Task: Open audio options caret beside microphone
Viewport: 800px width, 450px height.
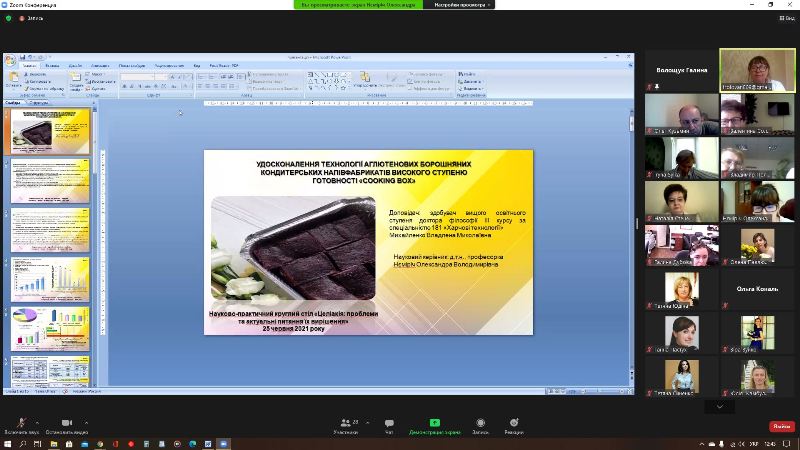Action: click(37, 422)
